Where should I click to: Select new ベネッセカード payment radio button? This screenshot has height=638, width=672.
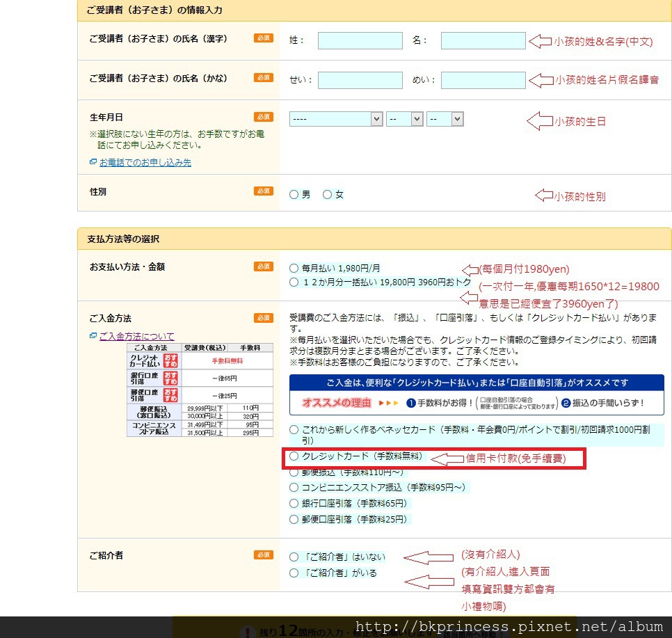294,429
